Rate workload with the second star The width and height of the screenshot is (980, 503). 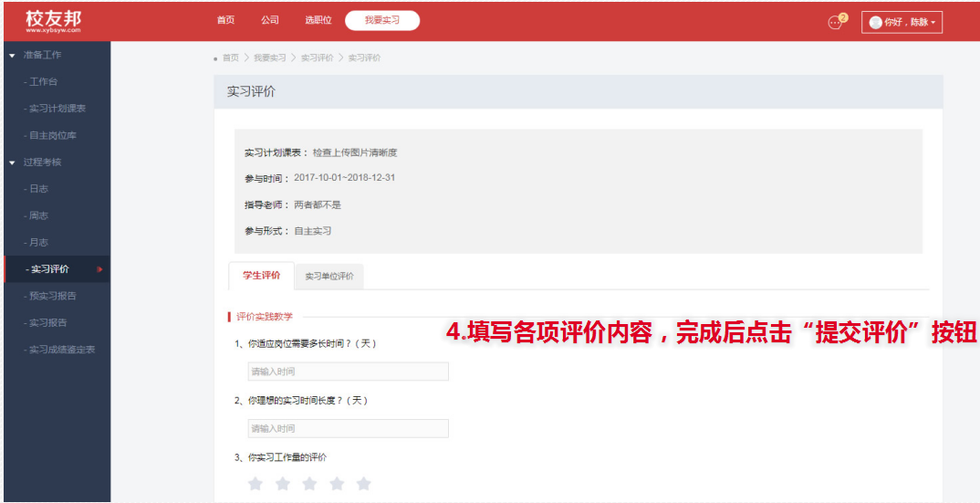pyautogui.click(x=283, y=484)
